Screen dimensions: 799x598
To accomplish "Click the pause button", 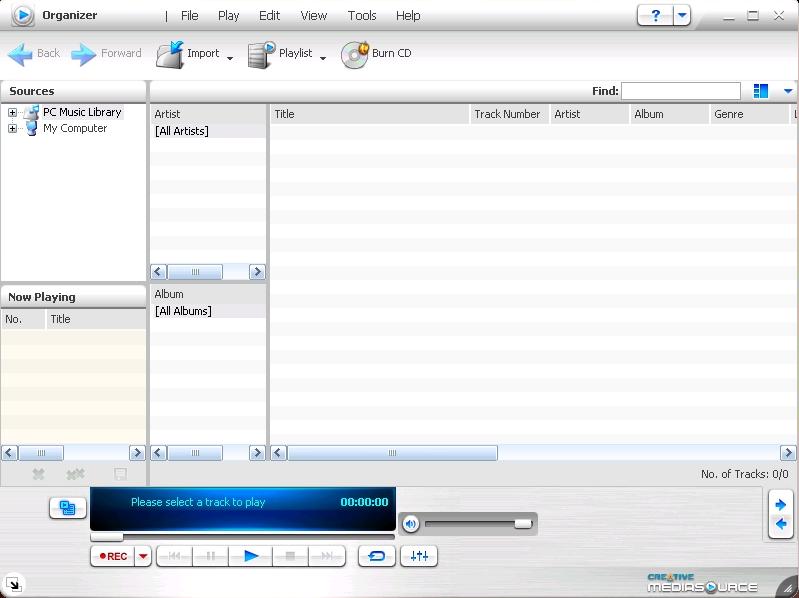I will (x=210, y=556).
